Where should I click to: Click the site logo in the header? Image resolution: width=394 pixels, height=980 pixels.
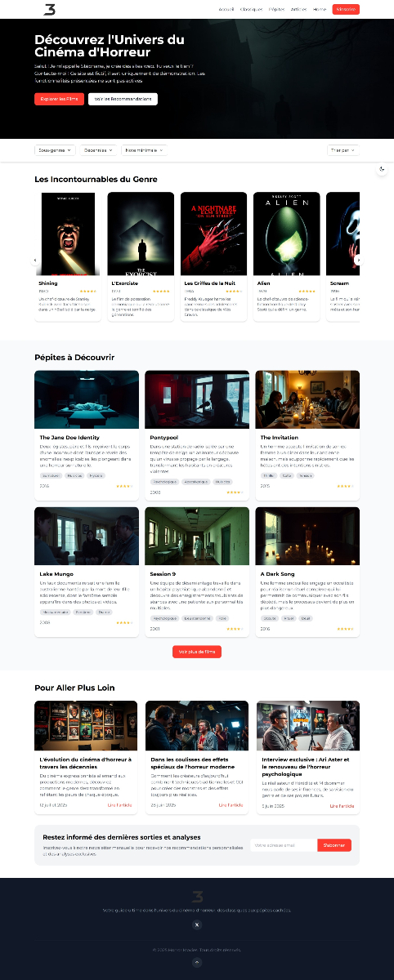[x=51, y=9]
